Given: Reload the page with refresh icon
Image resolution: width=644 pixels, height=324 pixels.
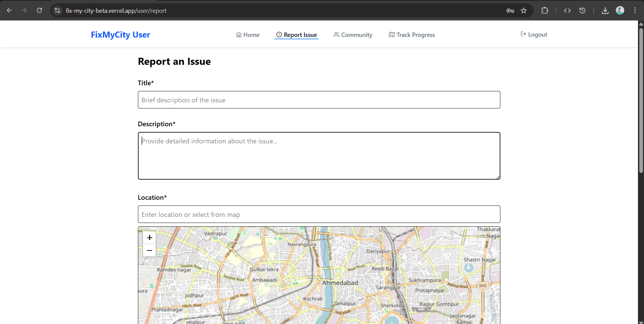Looking at the screenshot, I should tap(39, 10).
